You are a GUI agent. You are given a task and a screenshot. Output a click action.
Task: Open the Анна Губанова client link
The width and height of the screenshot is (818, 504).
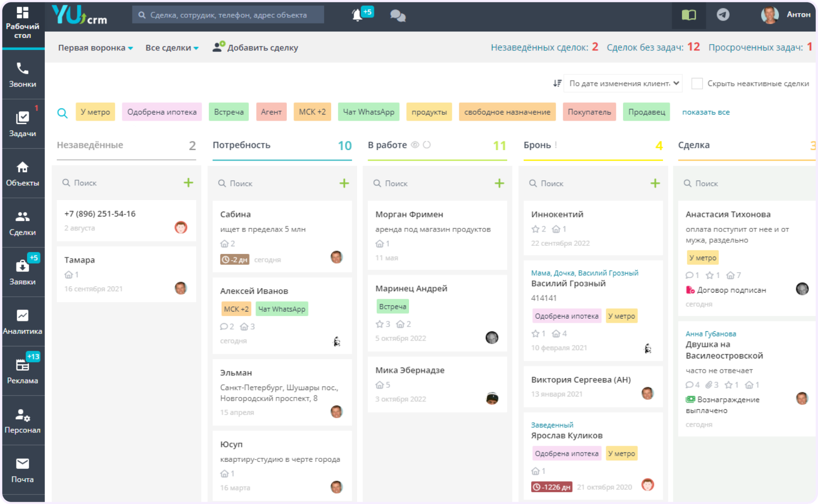(710, 333)
